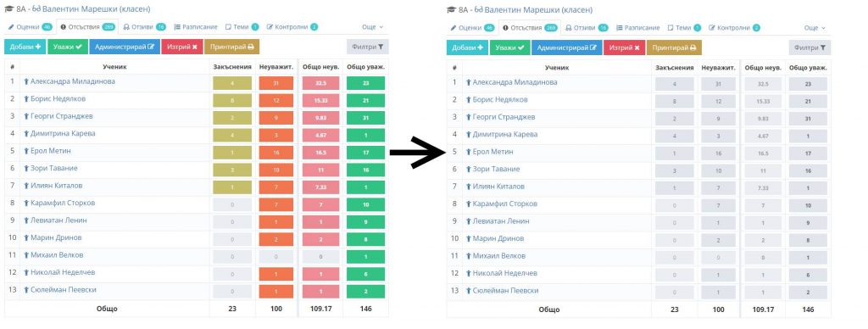Expand the Още dropdown in left panel
868x329 pixels.
pos(373,26)
